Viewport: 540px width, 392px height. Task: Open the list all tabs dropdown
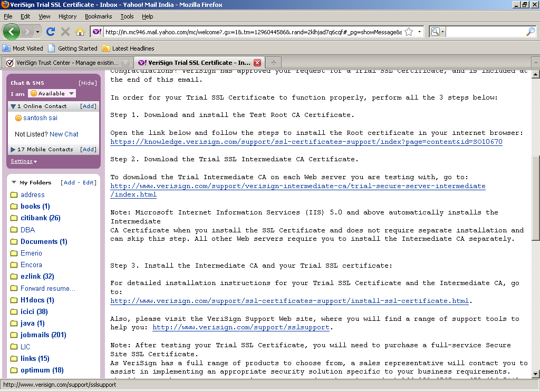coord(536,63)
